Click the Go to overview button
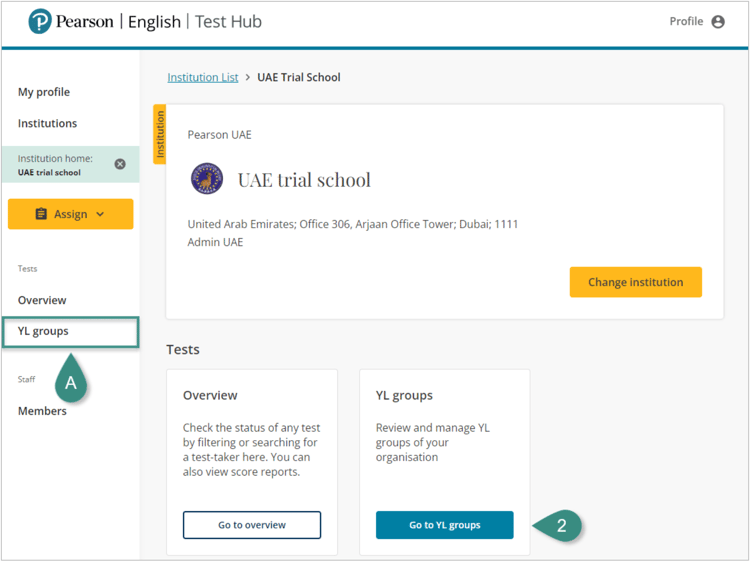This screenshot has width=750, height=567. coord(252,525)
